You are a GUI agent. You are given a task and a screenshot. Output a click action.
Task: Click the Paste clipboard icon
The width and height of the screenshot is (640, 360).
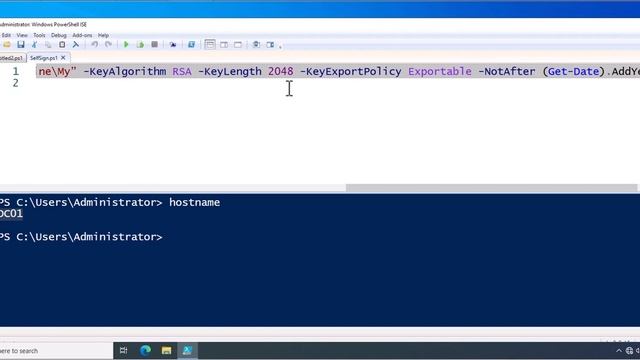(62, 44)
